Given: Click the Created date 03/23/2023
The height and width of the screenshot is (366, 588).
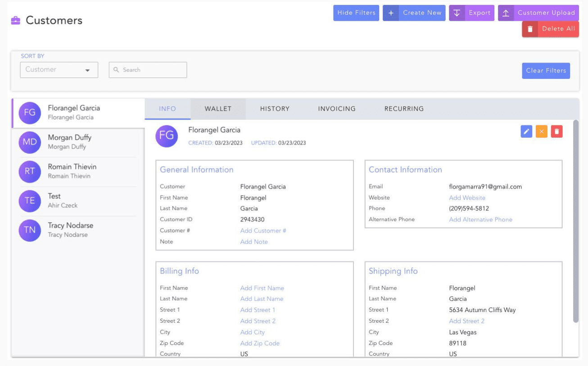Looking at the screenshot, I should [229, 143].
